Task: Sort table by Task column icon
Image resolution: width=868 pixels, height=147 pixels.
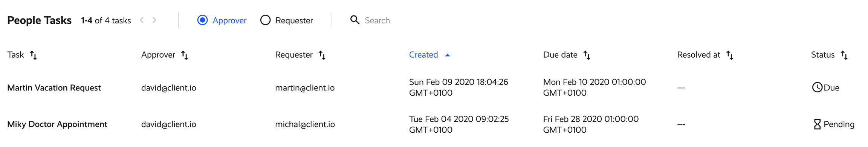Action: [34, 55]
